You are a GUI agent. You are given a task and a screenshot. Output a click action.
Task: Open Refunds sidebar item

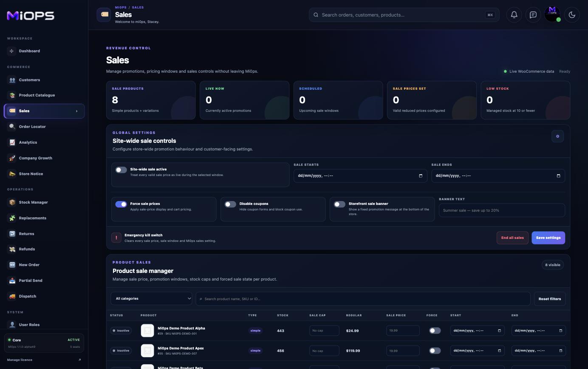(44, 249)
